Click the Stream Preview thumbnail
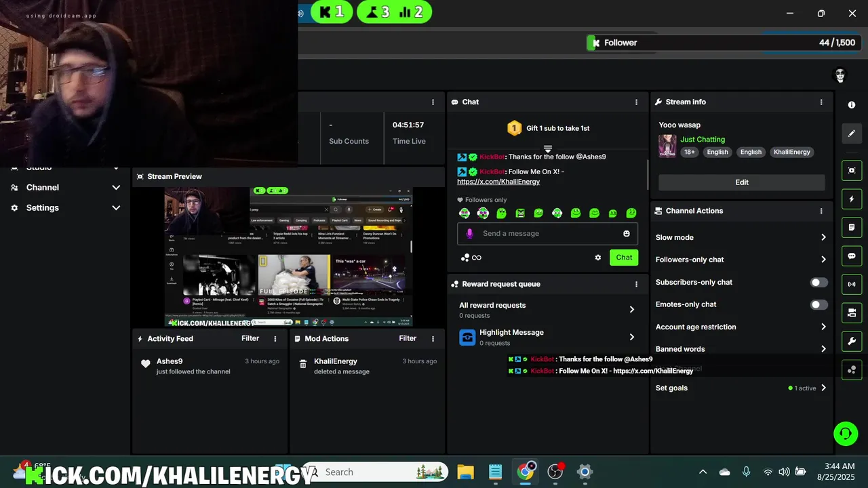 click(x=289, y=257)
